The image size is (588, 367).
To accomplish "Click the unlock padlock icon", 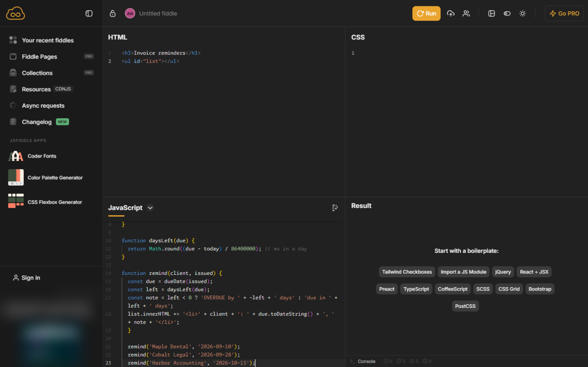I will [x=113, y=14].
